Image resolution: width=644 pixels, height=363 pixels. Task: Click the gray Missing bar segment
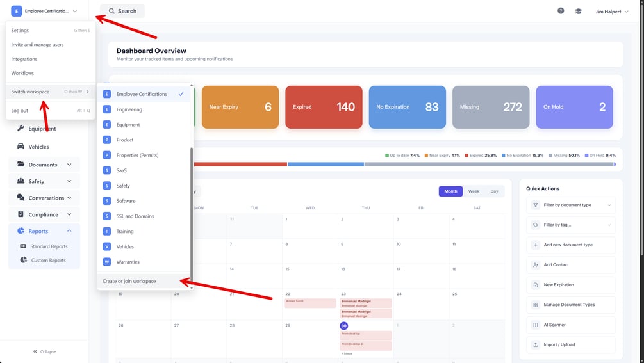(x=489, y=164)
